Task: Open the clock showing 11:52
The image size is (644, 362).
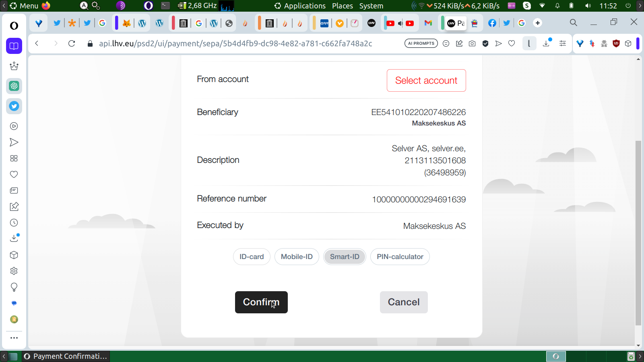Action: [608, 6]
